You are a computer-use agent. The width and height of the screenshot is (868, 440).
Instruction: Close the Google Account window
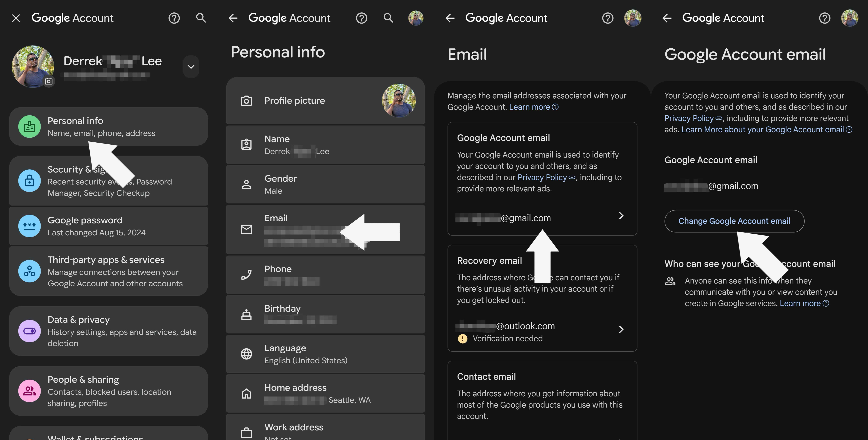tap(16, 18)
